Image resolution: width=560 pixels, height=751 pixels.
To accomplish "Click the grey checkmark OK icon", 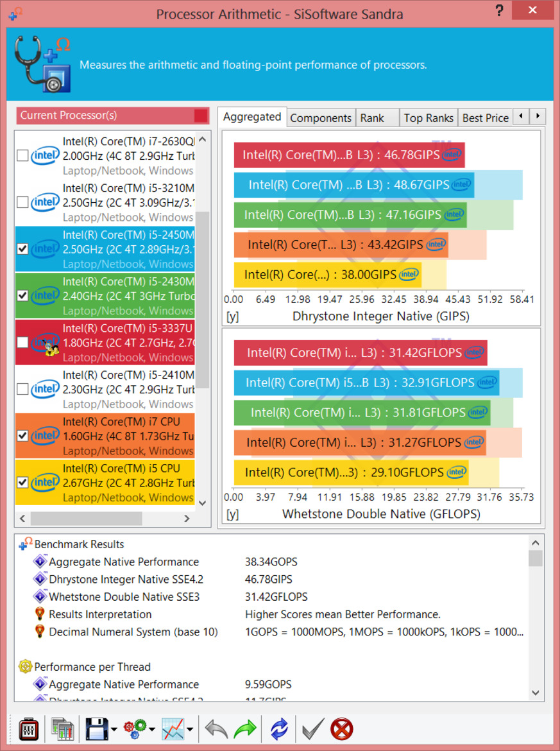I will coord(313,729).
